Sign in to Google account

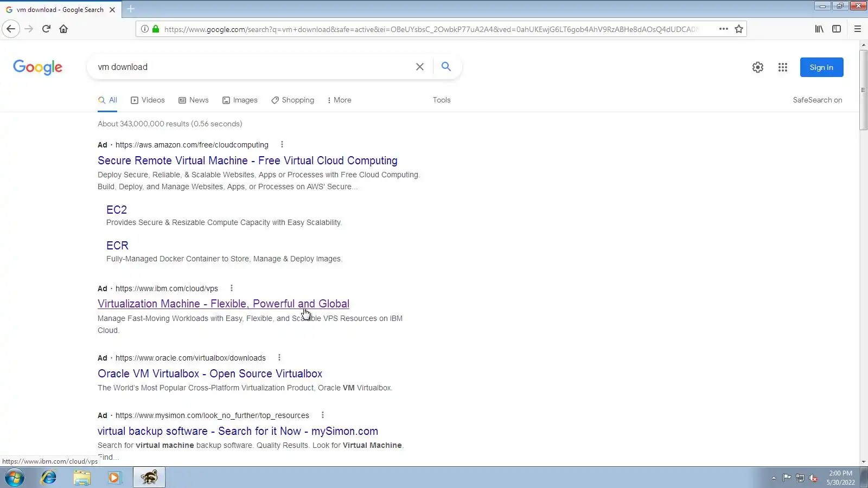coord(821,67)
